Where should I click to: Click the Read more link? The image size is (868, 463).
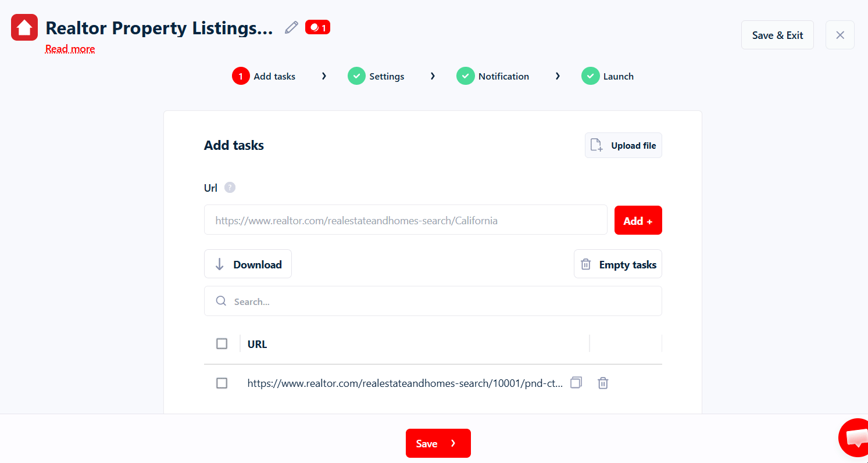70,49
